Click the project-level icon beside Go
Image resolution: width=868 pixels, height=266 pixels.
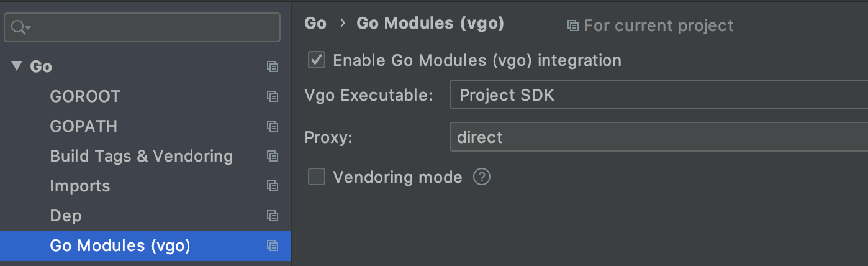[272, 66]
